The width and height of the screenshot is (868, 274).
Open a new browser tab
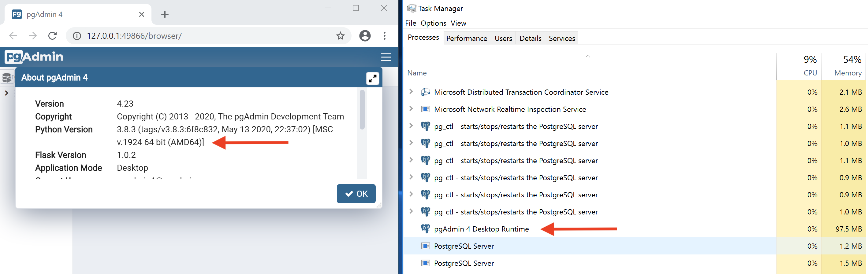[x=165, y=14]
